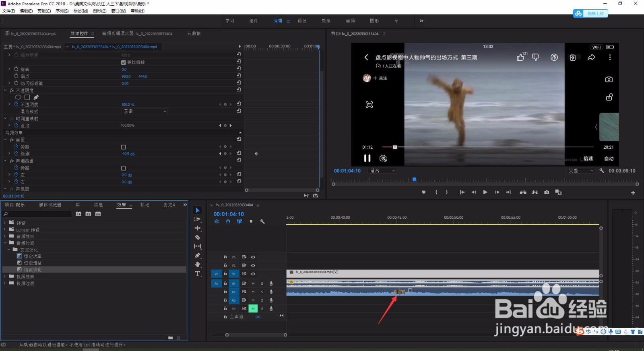Viewport: 644px width, 351px height.
Task: Select the Razor tool in toolbar
Action: [197, 237]
